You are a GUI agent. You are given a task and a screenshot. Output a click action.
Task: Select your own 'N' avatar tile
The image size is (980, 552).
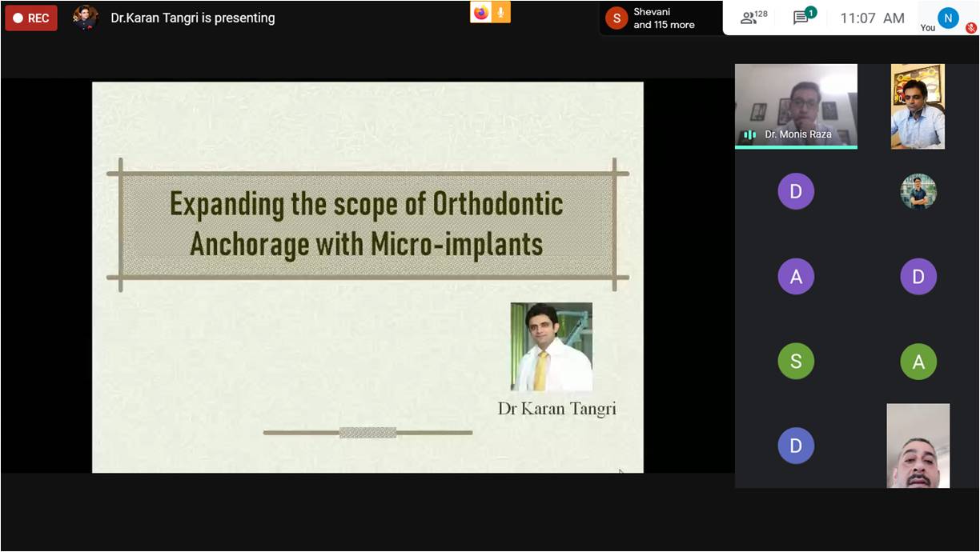tap(948, 17)
